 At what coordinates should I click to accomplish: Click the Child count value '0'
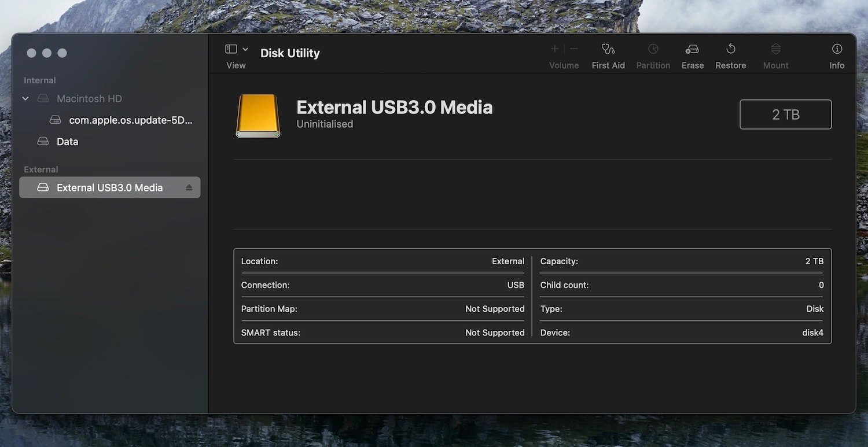[821, 285]
